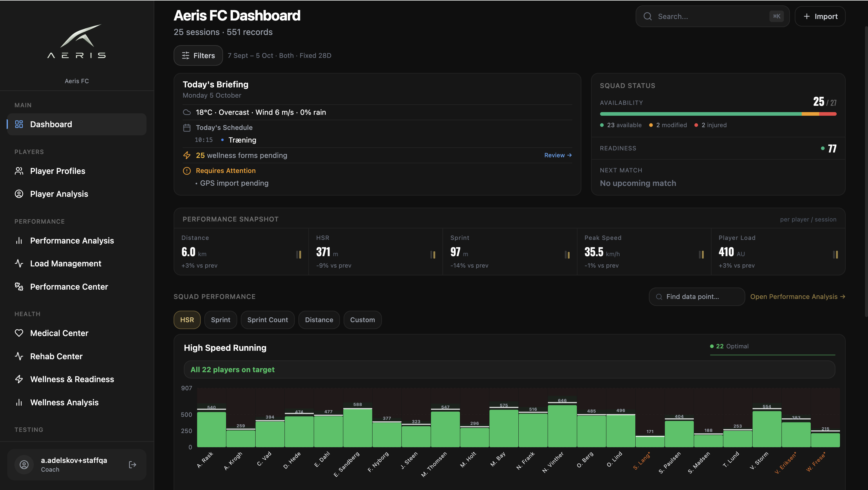Image resolution: width=868 pixels, height=490 pixels.
Task: Click the magnifier icon in Search field
Action: 647,16
